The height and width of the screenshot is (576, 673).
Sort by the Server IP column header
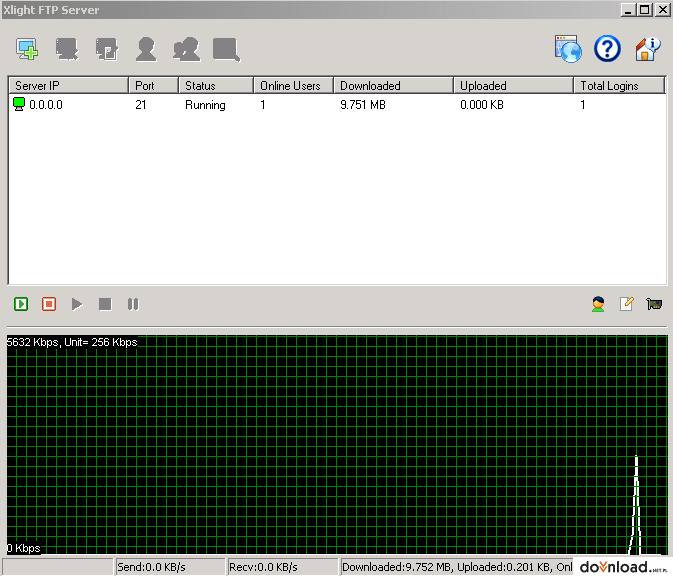[x=69, y=85]
